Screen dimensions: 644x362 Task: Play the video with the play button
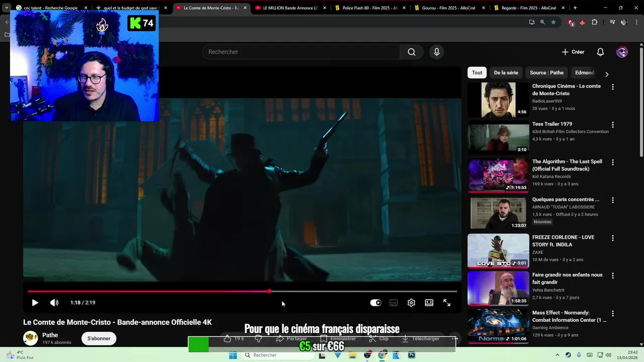pos(35,303)
